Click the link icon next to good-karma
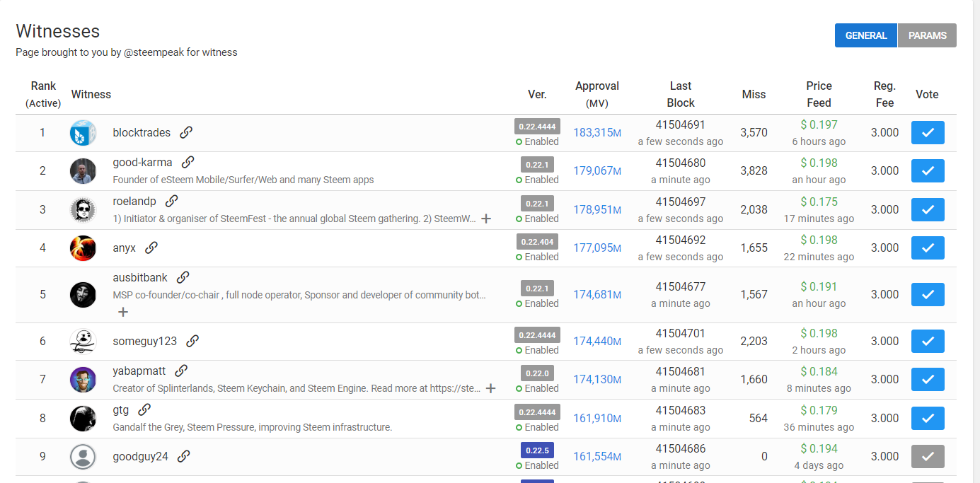The width and height of the screenshot is (980, 483). 188,162
